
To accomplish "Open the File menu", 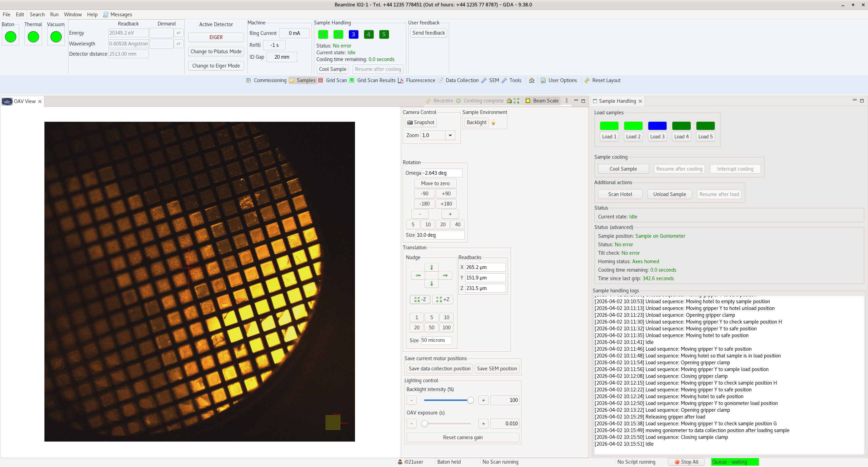I will [6, 15].
